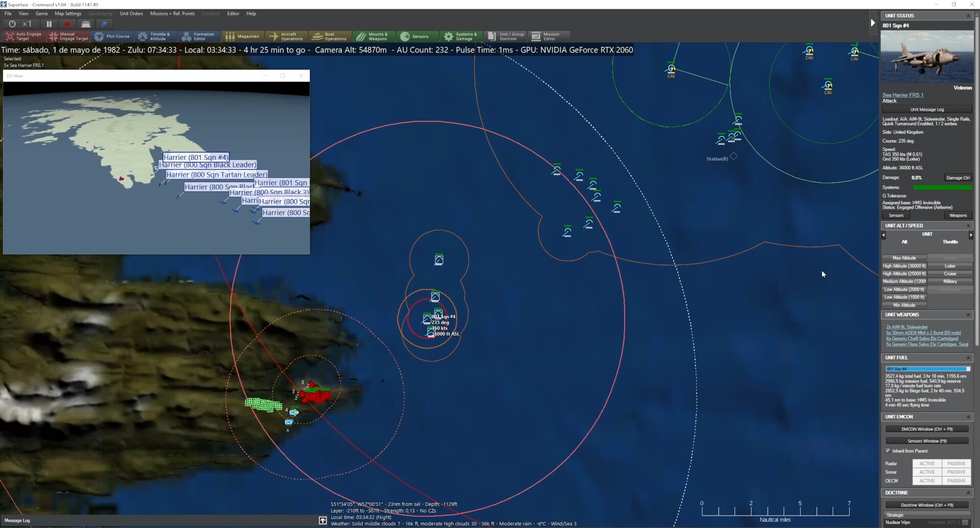Open the Magazines panel
Viewport: 980px width, 528px height.
click(x=243, y=36)
